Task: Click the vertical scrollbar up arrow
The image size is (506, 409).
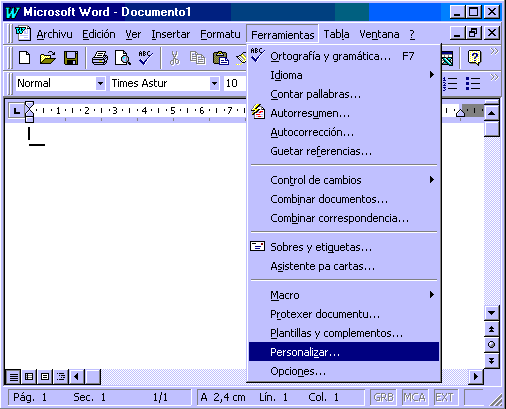Action: tap(491, 113)
